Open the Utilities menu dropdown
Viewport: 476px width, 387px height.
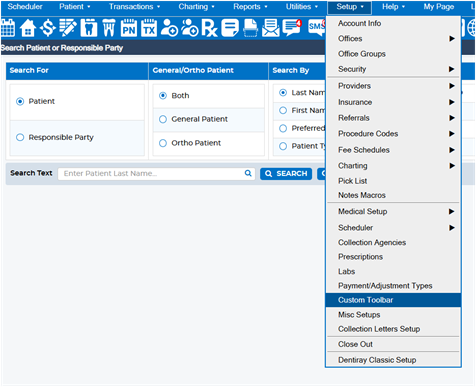coord(302,7)
